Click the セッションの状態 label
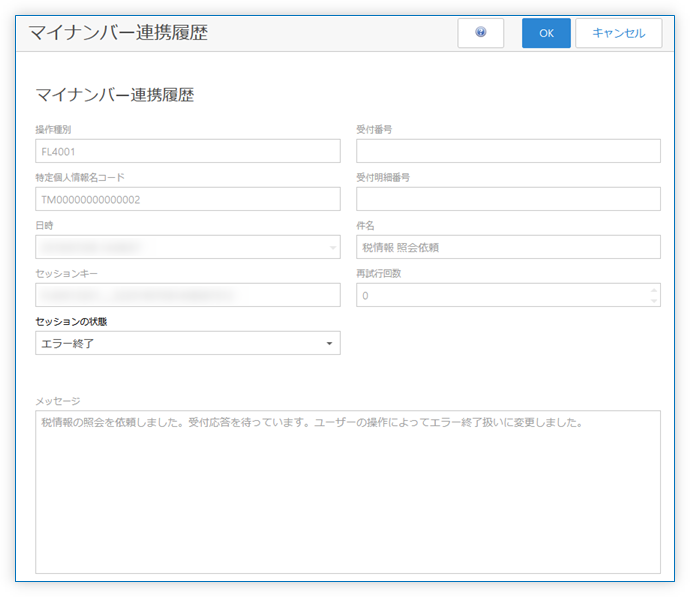The height and width of the screenshot is (597, 690). coord(71,322)
